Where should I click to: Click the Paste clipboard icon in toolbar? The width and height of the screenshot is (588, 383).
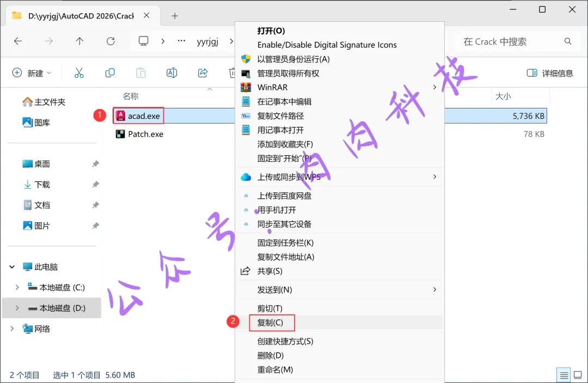pyautogui.click(x=141, y=73)
